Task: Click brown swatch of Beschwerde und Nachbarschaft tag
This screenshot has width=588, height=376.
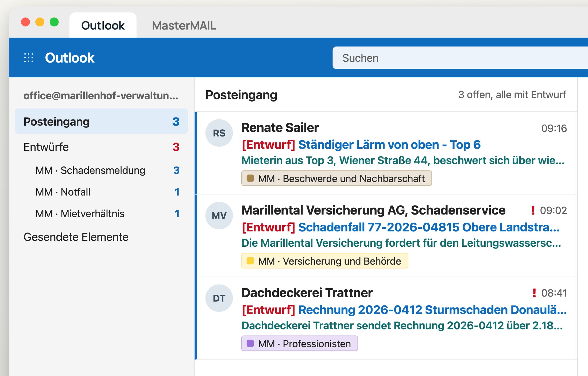Action: point(250,178)
